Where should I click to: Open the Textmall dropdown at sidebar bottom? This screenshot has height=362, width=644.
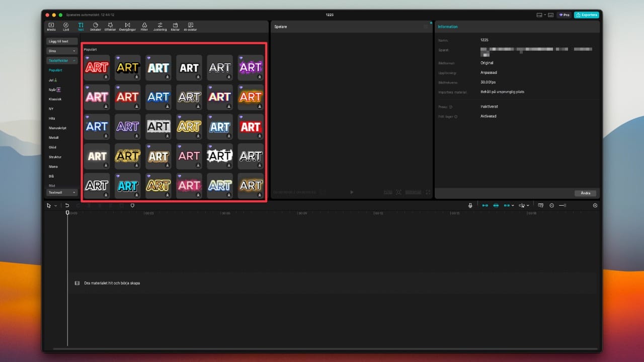point(61,192)
